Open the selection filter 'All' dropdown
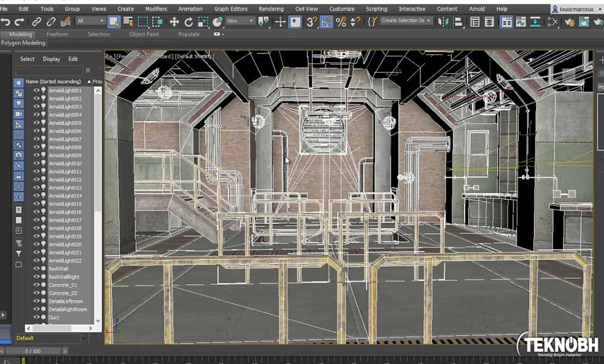Screen dimensions: 604x364 click(x=91, y=21)
